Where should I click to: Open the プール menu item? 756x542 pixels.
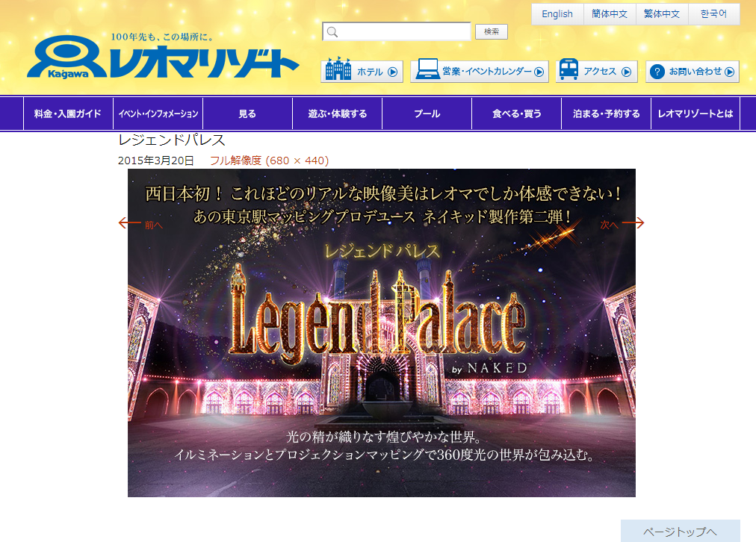point(427,113)
